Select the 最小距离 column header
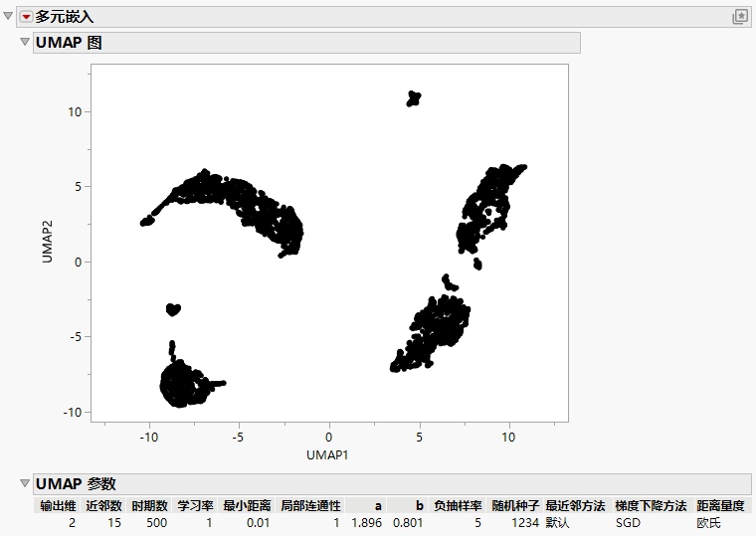 coord(247,505)
